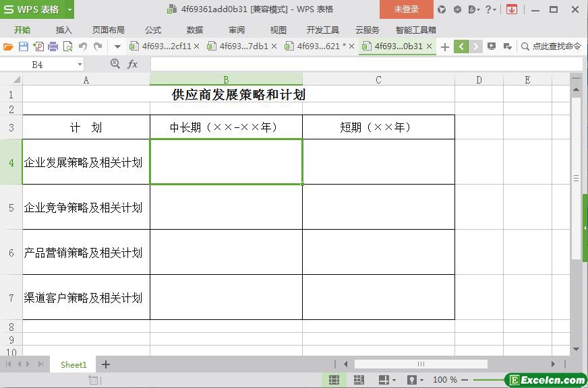588x388 pixels.
Task: Click the 点此查找命令 search box
Action: point(552,46)
